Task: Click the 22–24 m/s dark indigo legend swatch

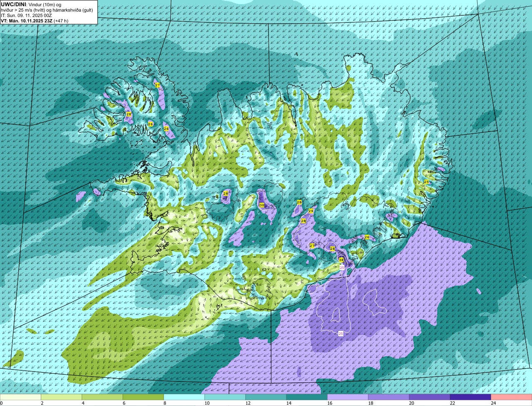Action: (x=470, y=397)
